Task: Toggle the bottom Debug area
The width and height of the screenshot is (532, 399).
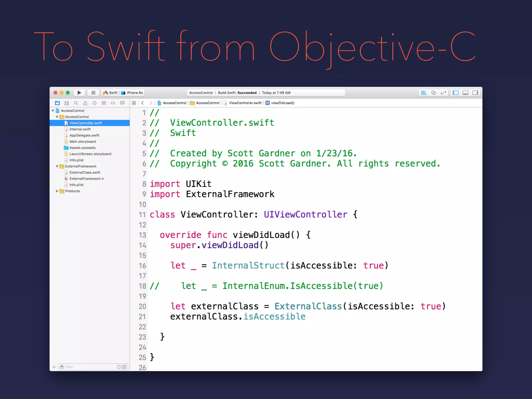Action: coord(465,93)
